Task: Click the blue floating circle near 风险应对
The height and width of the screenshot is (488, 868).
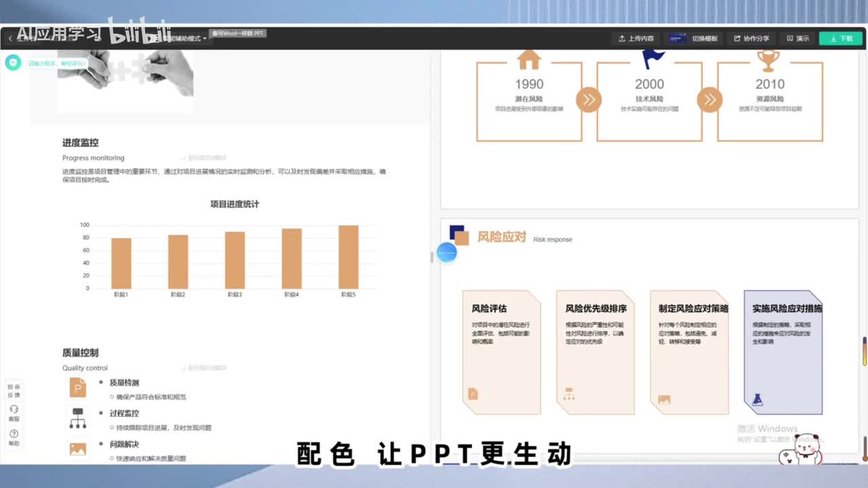Action: pyautogui.click(x=447, y=253)
